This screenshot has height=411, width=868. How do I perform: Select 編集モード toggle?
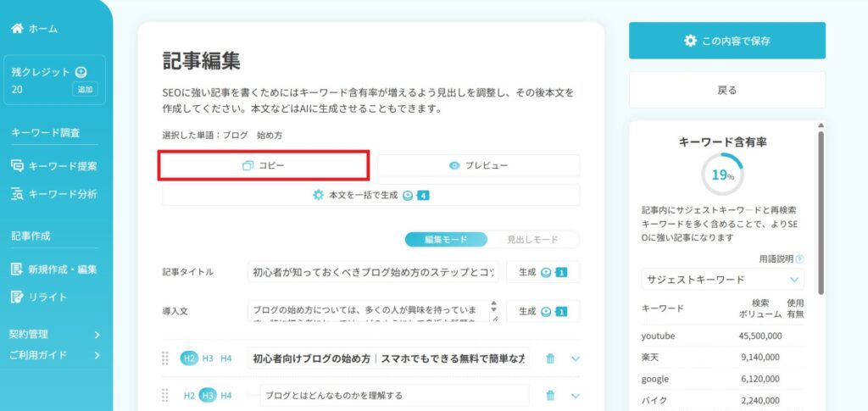point(446,240)
